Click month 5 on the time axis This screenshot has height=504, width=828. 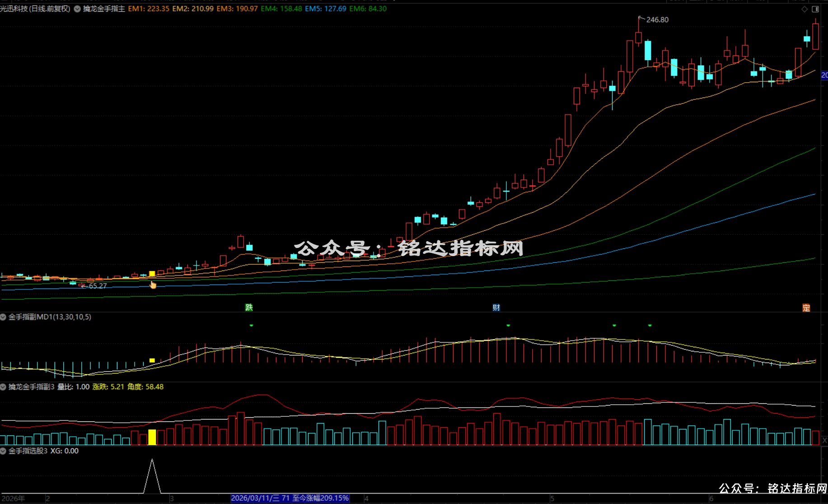552,499
